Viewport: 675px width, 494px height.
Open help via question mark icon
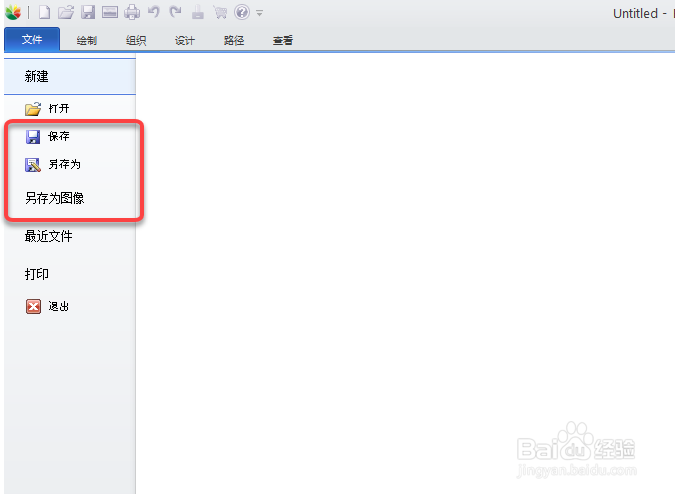click(x=242, y=12)
